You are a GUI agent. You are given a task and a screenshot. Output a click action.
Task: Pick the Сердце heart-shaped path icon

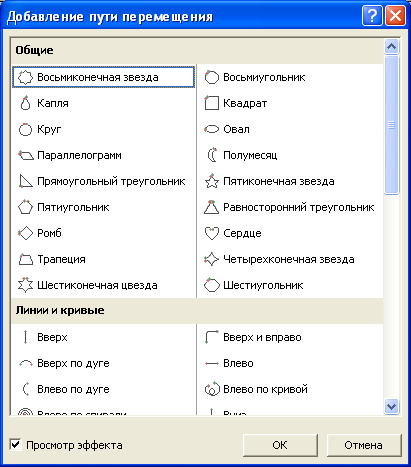point(211,233)
